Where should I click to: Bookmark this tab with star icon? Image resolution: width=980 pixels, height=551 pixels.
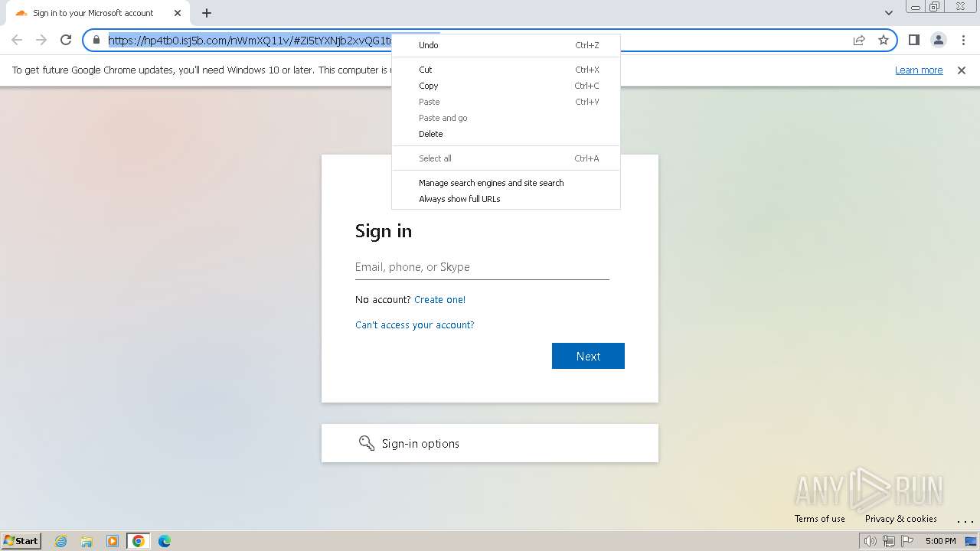[884, 40]
